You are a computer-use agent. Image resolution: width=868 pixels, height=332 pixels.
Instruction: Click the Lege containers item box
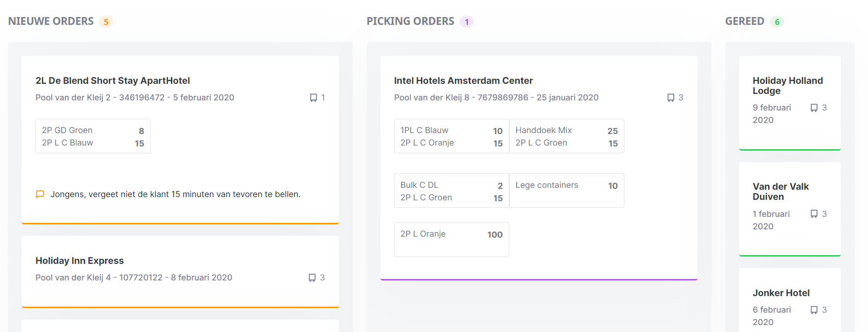coord(566,190)
